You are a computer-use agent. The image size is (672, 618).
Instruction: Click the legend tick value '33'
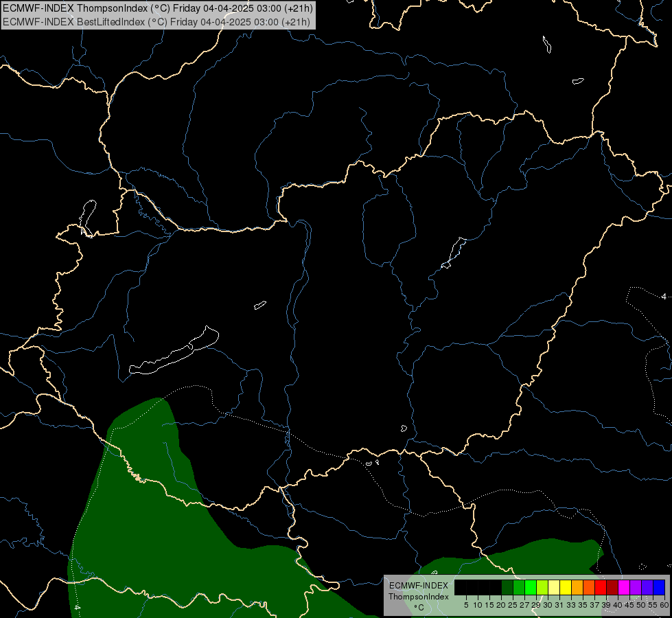[571, 605]
